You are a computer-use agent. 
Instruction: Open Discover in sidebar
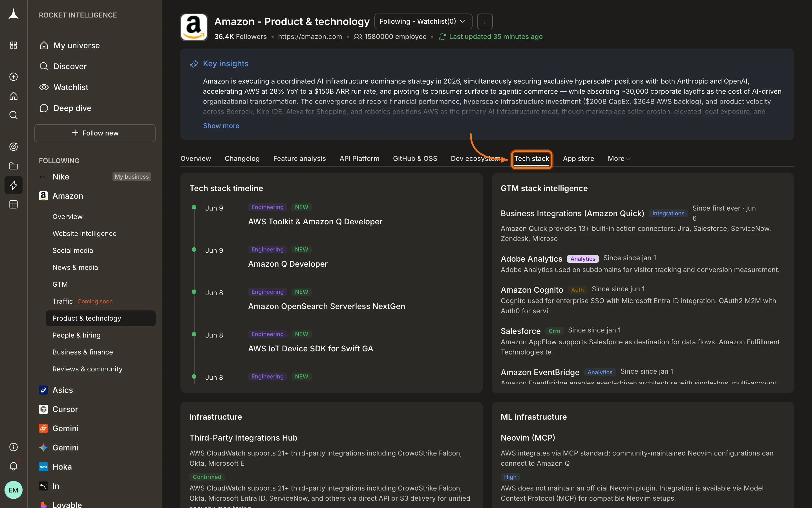tap(70, 66)
